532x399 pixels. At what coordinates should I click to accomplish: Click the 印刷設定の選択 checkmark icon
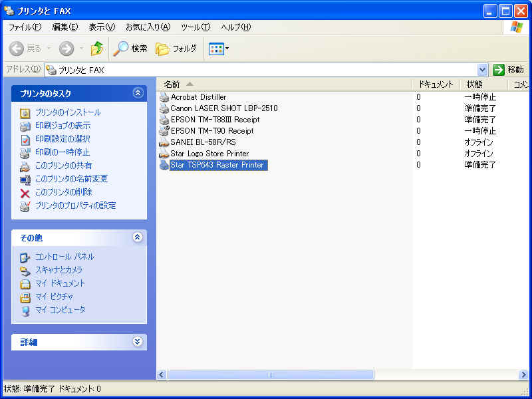[x=25, y=140]
